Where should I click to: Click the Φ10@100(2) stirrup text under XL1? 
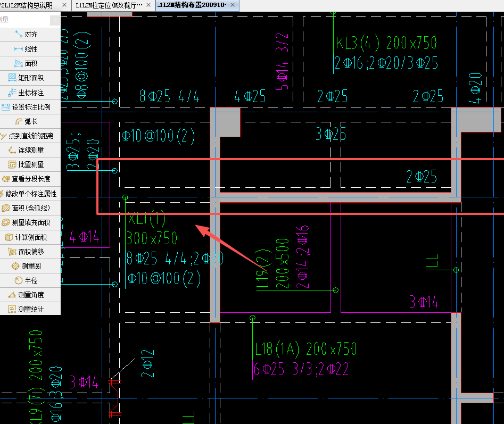point(164,278)
